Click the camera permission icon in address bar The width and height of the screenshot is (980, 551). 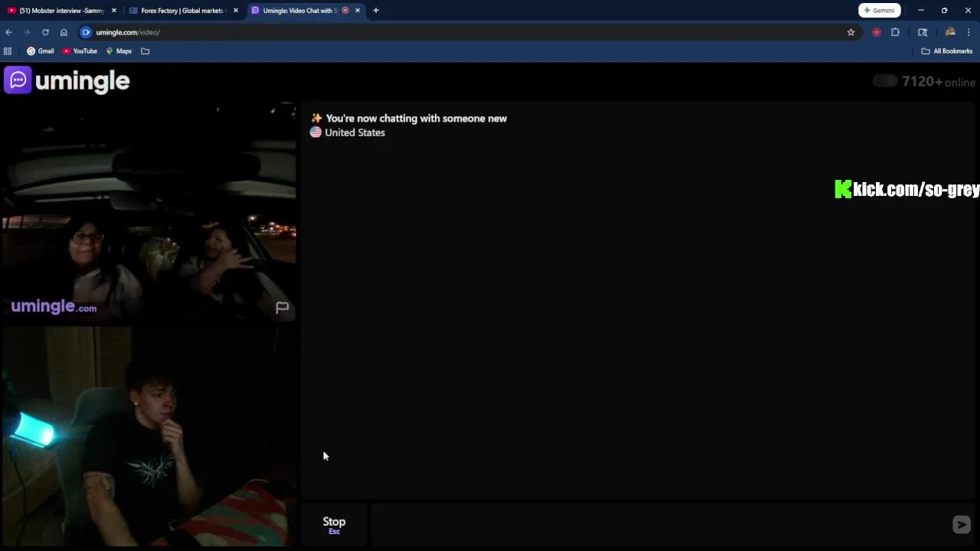point(87,32)
